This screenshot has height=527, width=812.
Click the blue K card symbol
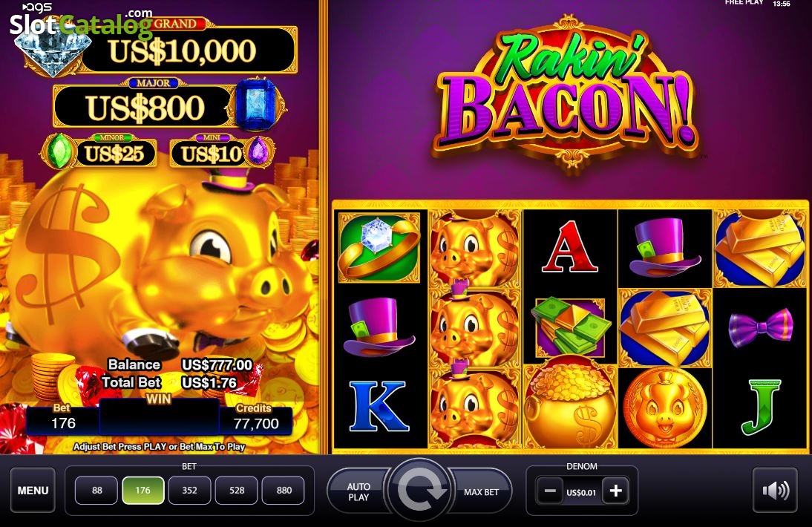pos(379,406)
